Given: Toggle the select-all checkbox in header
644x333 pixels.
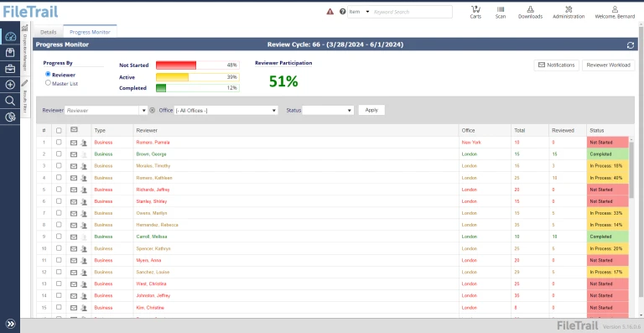Looking at the screenshot, I should [59, 131].
